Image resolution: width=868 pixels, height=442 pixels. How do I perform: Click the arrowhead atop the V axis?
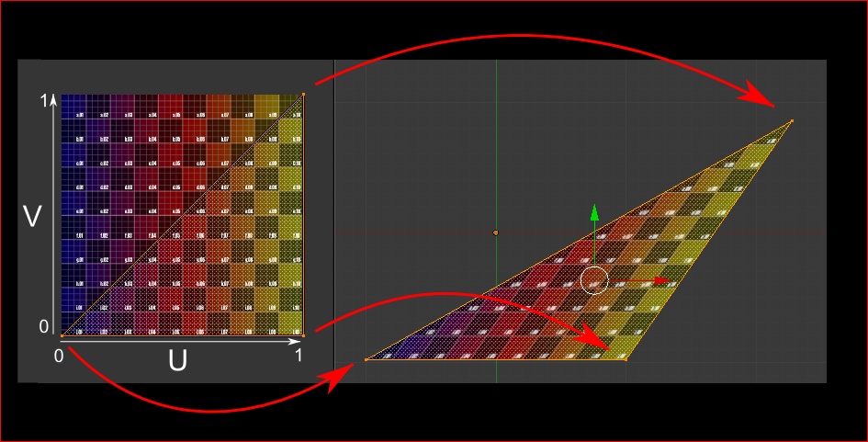point(53,99)
